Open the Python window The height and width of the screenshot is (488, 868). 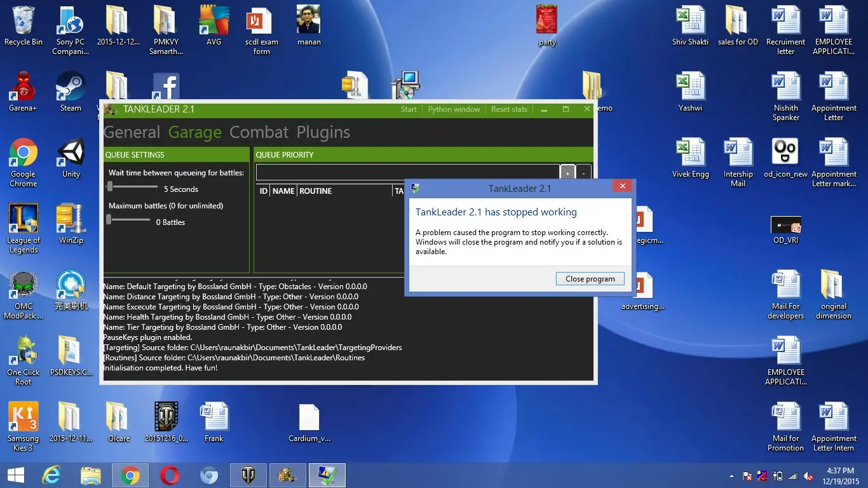click(x=454, y=109)
